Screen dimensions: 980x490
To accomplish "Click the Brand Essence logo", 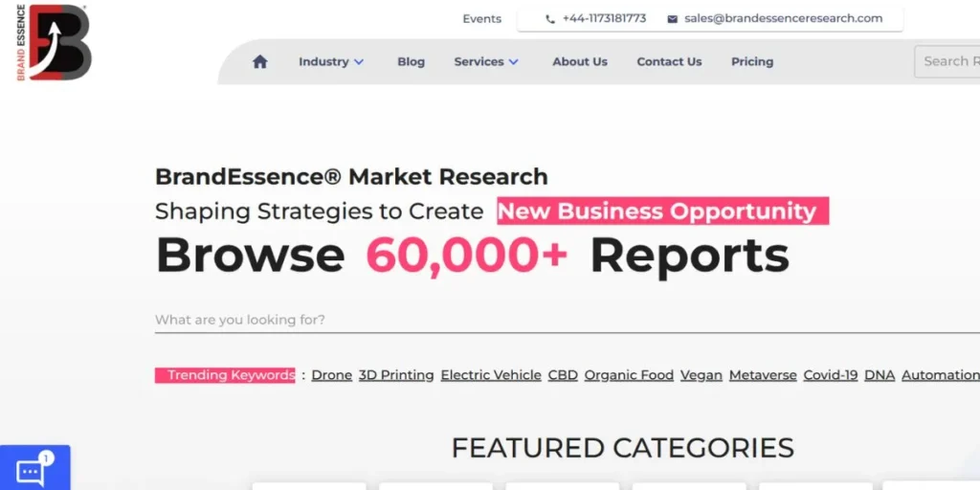I will pyautogui.click(x=54, y=42).
